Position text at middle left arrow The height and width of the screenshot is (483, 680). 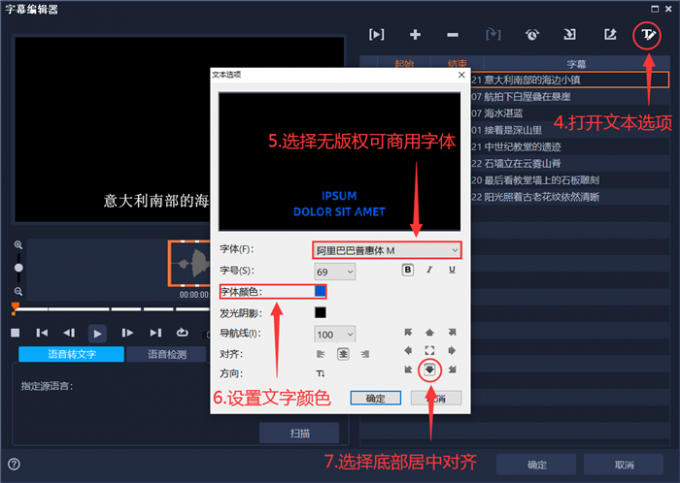coord(408,350)
